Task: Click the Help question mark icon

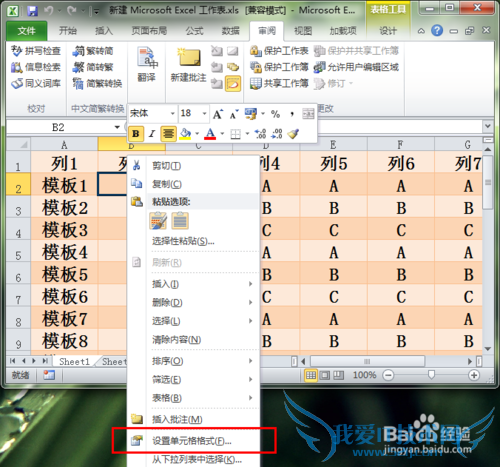Action: coord(437,31)
